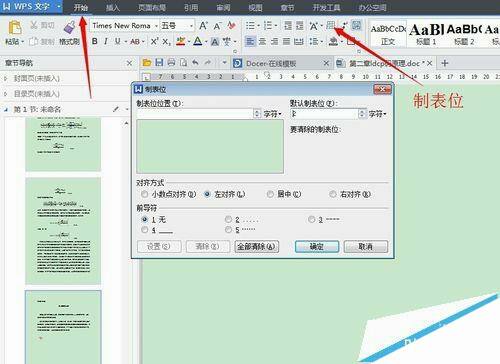Toggle italic formatting

coord(106,42)
